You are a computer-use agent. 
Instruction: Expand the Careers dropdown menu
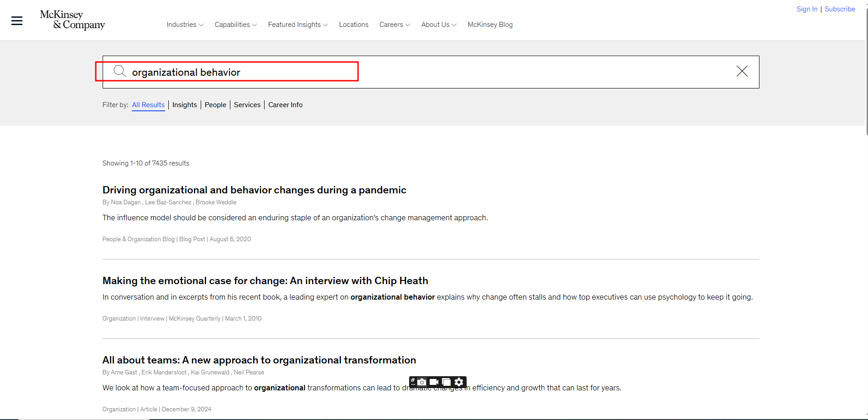click(x=395, y=25)
